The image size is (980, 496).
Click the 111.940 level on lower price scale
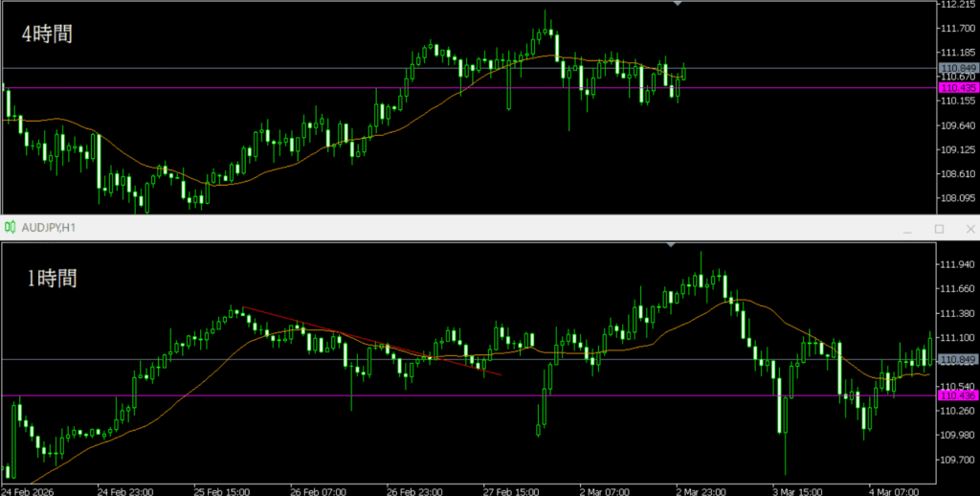tap(958, 264)
